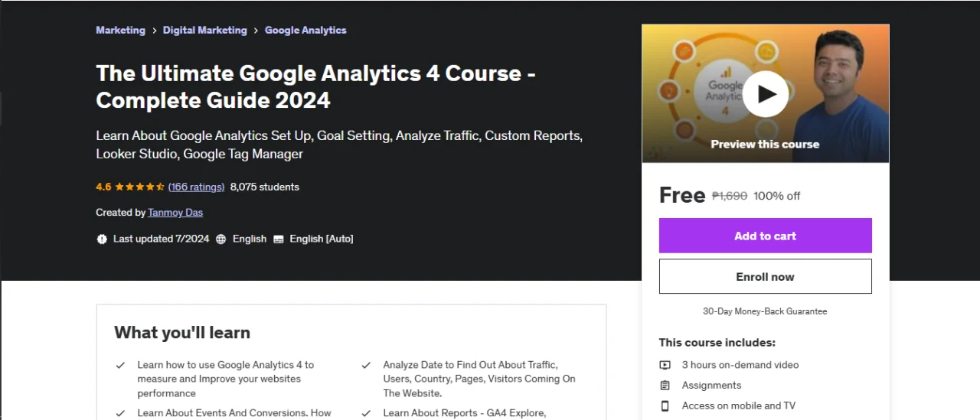Click the globe language icon
Viewport: 980px width, 420px height.
(221, 239)
